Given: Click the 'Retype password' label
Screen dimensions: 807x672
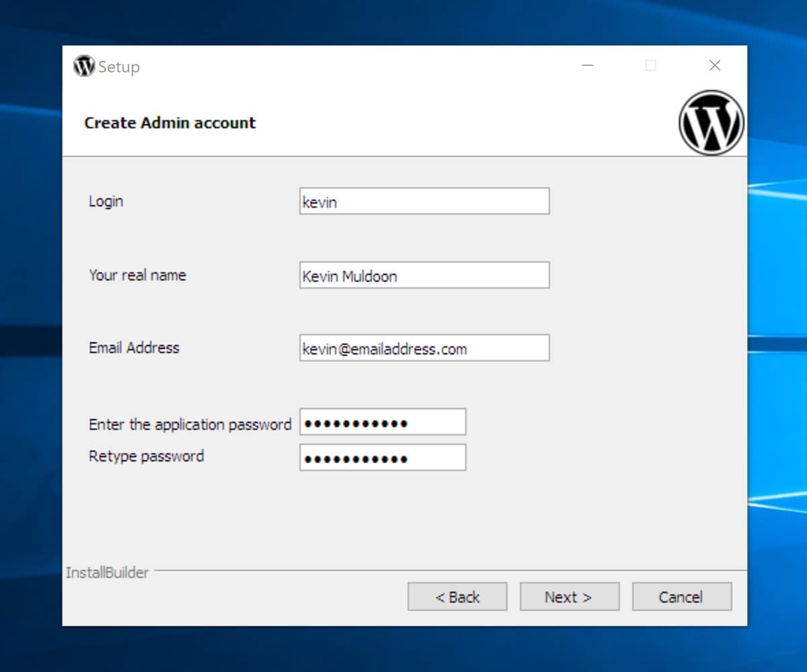Looking at the screenshot, I should tap(146, 456).
